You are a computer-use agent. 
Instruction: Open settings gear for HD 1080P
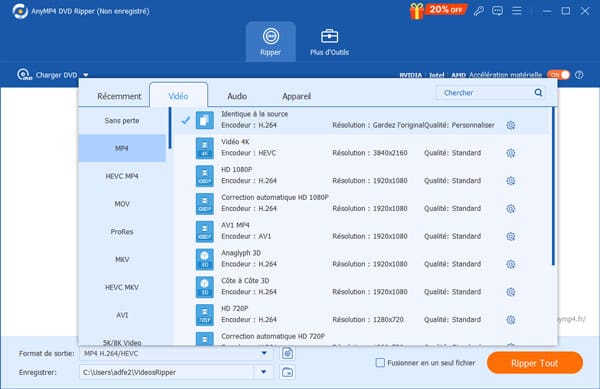pyautogui.click(x=510, y=181)
